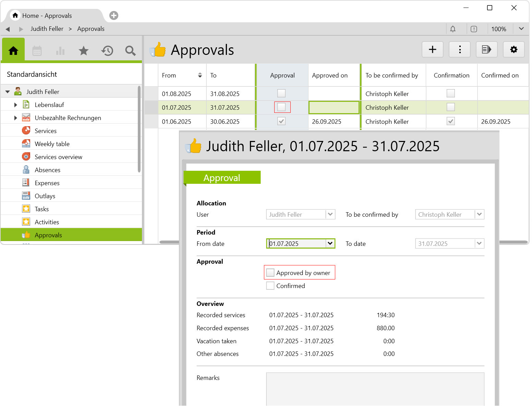The image size is (532, 406).
Task: Open the history clock icon
Action: tap(107, 51)
